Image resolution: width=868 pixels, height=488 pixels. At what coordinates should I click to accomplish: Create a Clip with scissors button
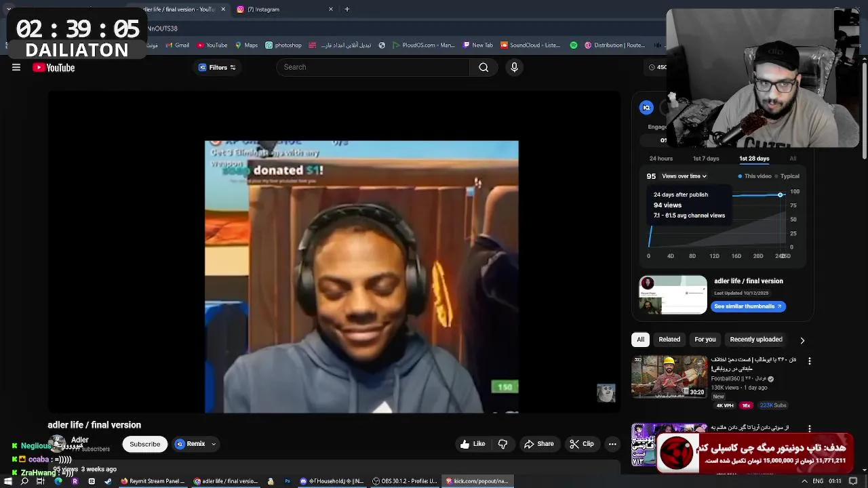[x=582, y=444]
